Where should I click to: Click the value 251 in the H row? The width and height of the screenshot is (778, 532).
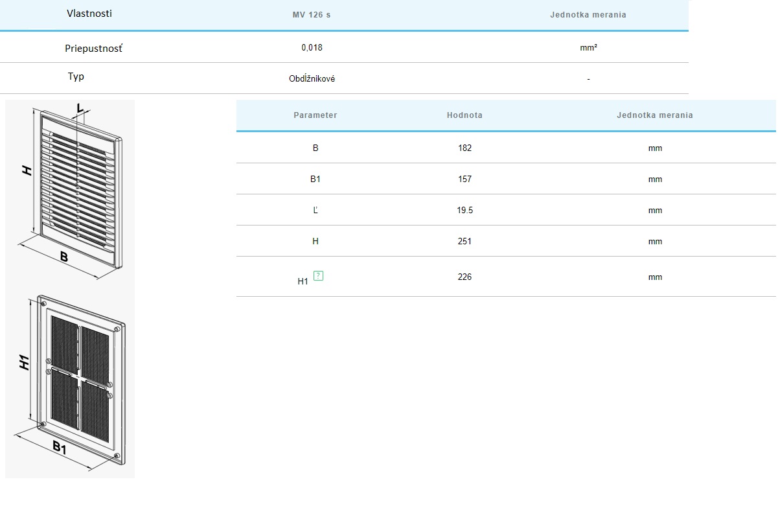coord(464,241)
